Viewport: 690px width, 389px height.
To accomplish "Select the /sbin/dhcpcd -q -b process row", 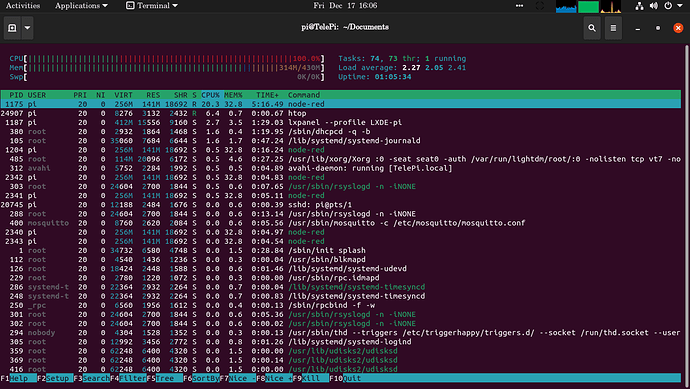I will tap(341, 132).
